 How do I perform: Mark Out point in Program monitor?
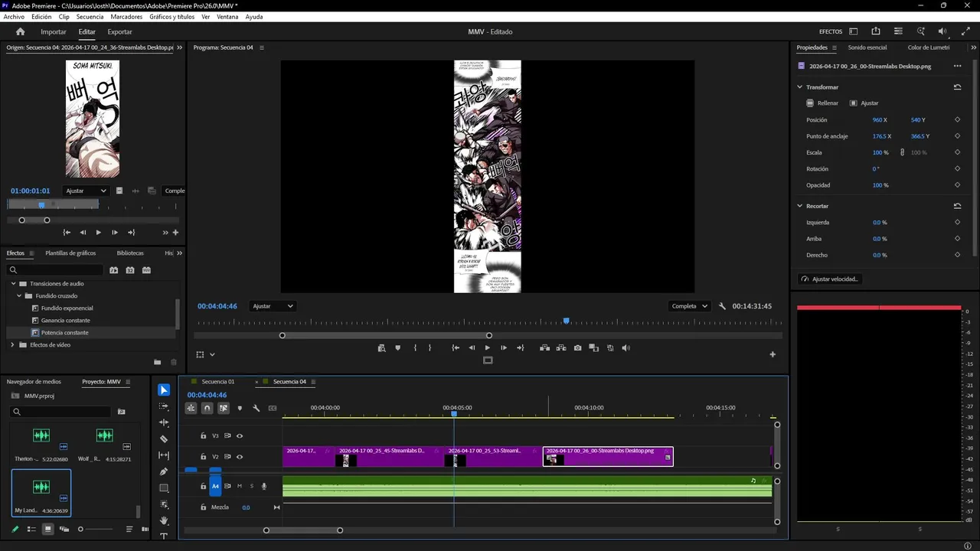(430, 348)
